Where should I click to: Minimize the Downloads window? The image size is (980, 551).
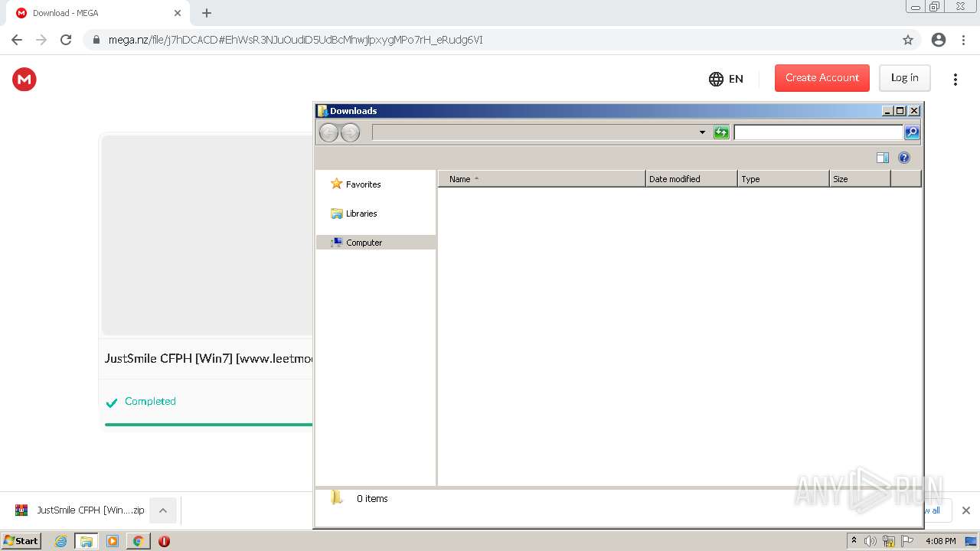(887, 111)
